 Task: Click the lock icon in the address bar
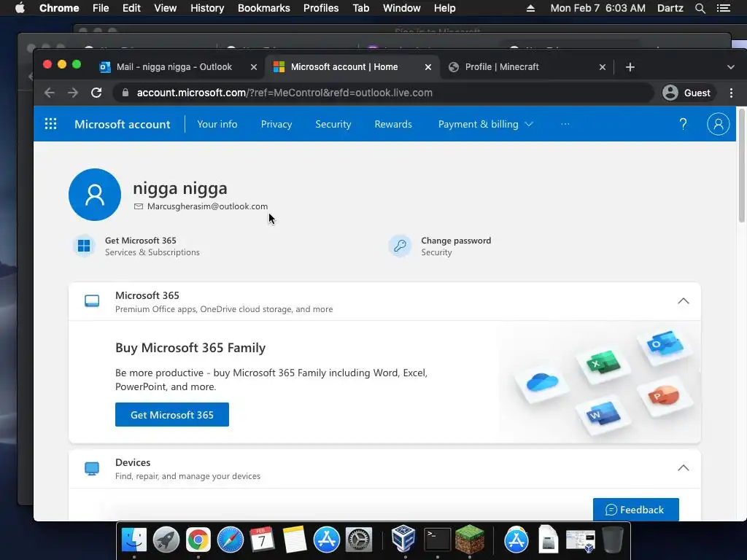click(x=125, y=93)
